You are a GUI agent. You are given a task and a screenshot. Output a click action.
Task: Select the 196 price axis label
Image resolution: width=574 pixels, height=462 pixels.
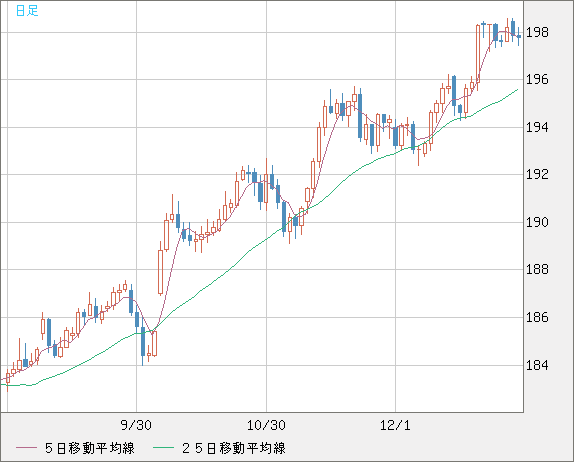(x=537, y=79)
